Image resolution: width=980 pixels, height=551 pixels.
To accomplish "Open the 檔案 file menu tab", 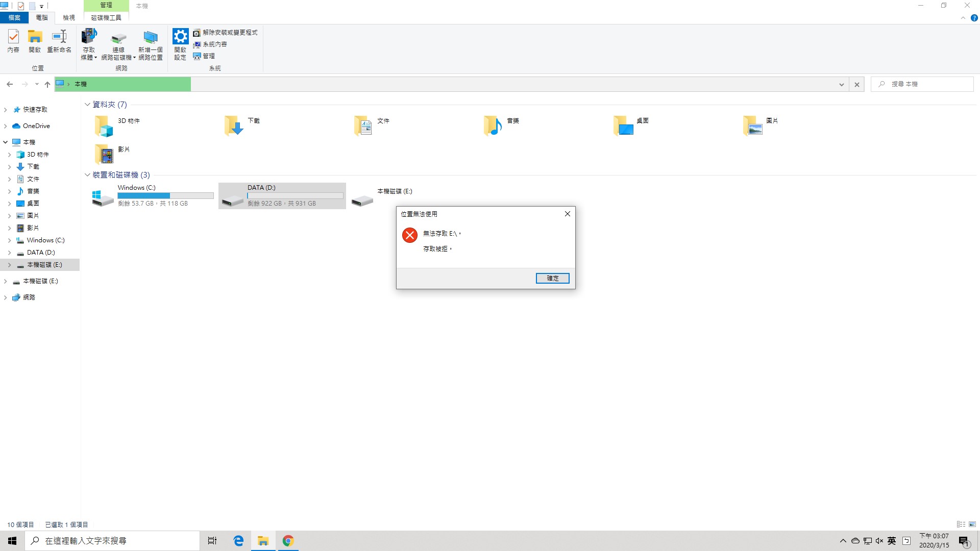I will [14, 18].
